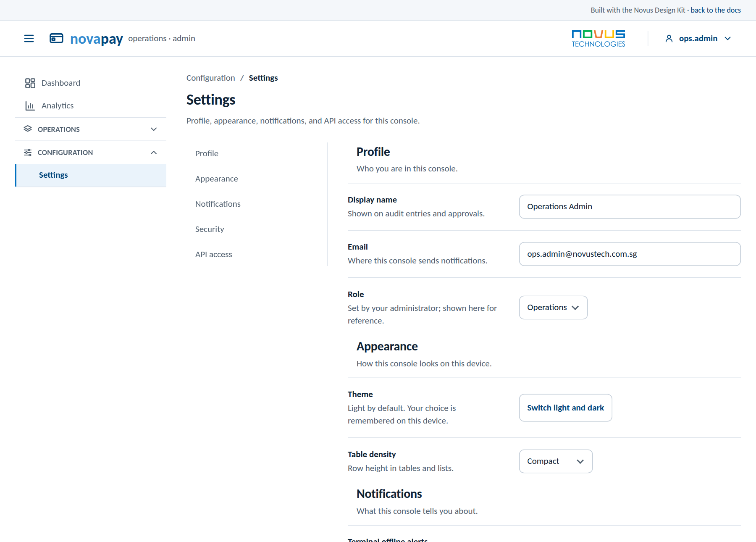The height and width of the screenshot is (542, 756).
Task: Click the Operations layers icon
Action: tap(28, 129)
